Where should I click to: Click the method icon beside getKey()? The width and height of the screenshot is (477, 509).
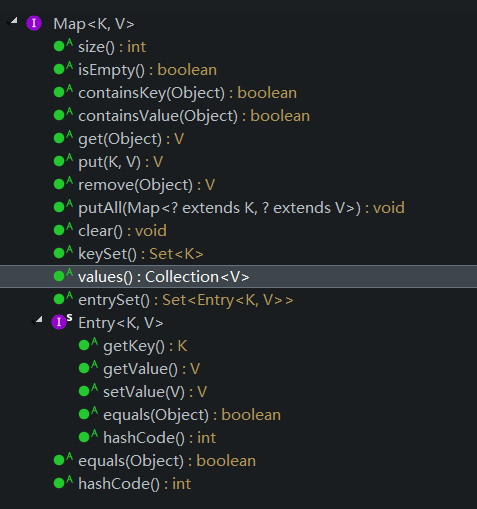click(88, 344)
